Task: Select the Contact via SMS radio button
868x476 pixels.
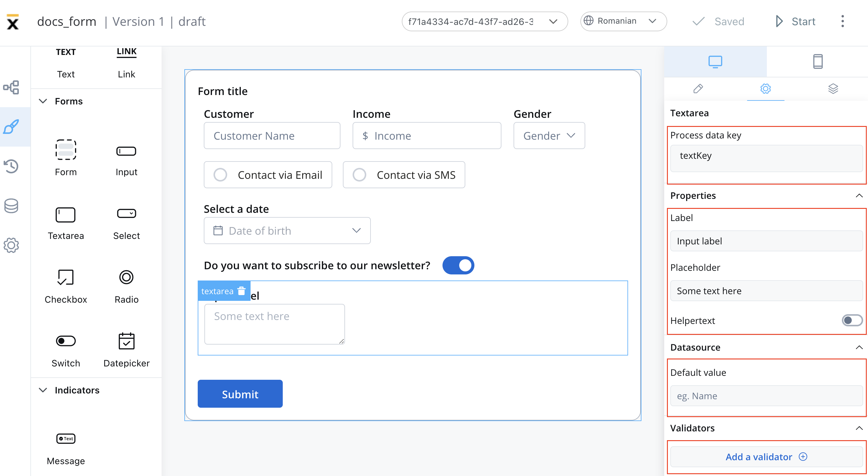Action: (x=359, y=175)
